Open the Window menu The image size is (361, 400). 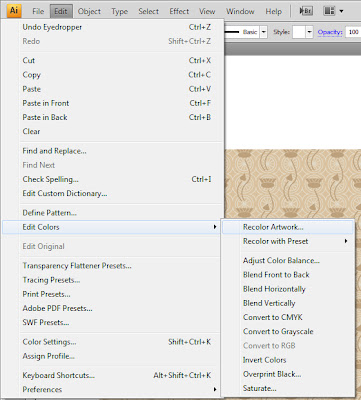point(240,11)
